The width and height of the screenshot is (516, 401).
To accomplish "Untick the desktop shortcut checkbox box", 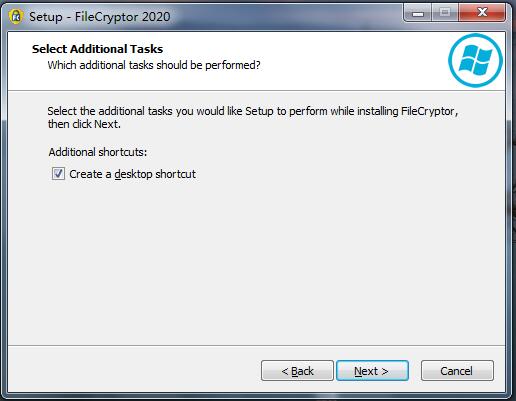I will point(58,174).
